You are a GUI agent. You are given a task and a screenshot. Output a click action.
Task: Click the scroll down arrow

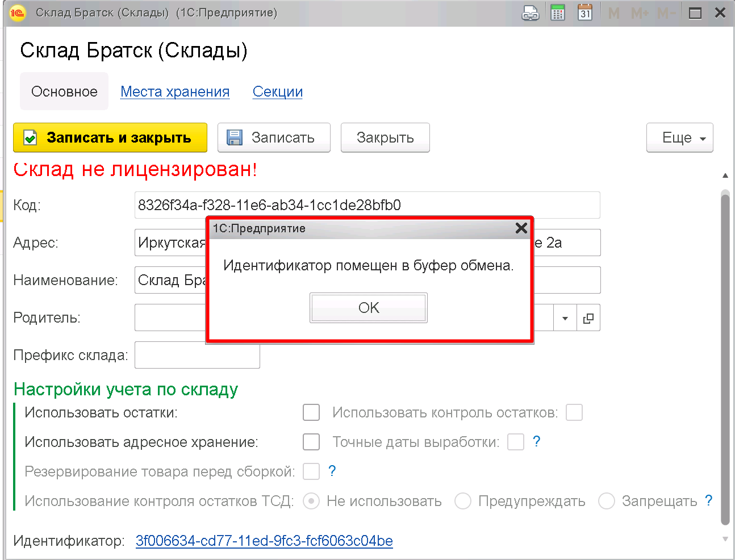(725, 539)
